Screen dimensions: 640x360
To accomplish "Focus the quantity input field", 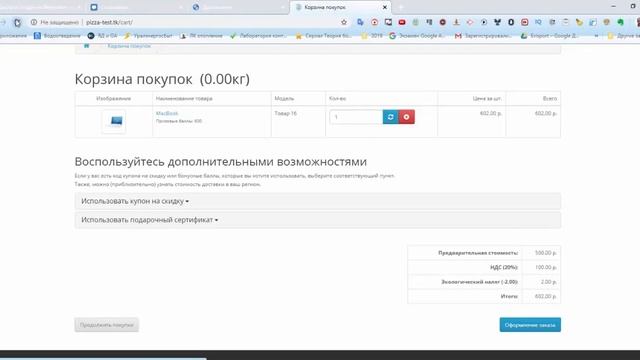I will pyautogui.click(x=356, y=117).
